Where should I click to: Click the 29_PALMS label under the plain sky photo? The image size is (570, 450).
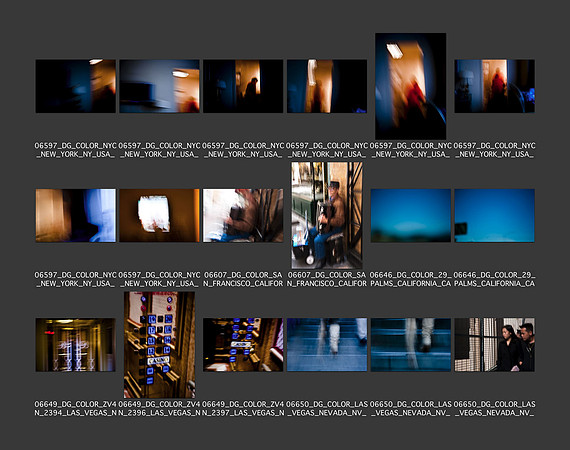410,279
